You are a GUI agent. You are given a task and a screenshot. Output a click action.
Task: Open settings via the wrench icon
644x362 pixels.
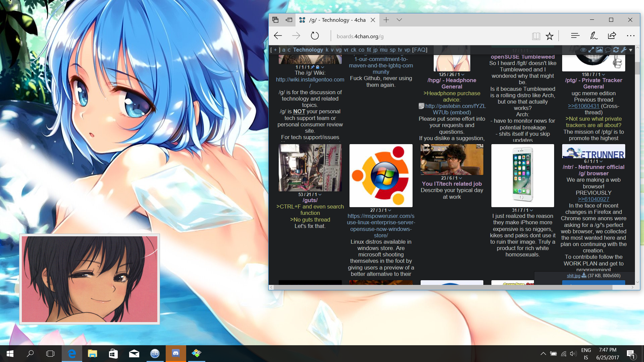pos(624,50)
